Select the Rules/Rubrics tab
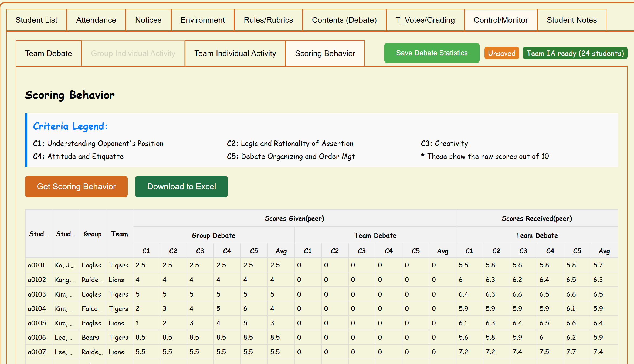634x364 pixels. (x=268, y=20)
